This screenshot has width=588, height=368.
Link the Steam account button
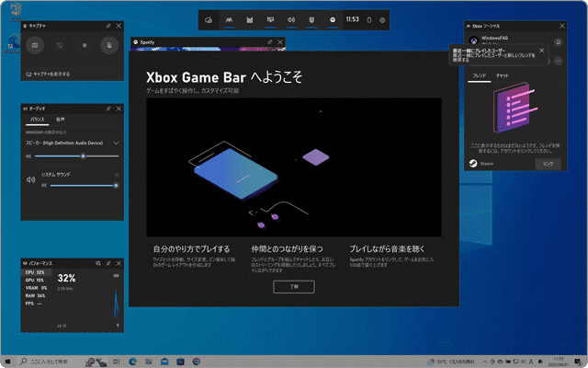tap(548, 164)
